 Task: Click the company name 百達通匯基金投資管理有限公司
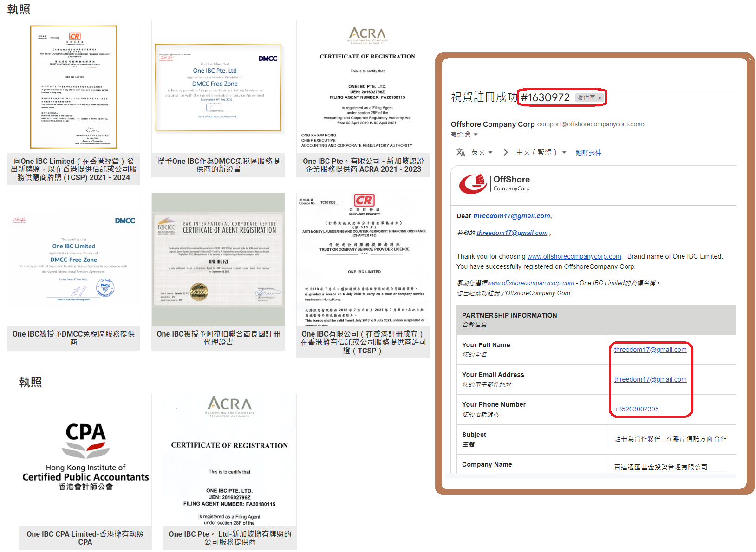pyautogui.click(x=661, y=467)
